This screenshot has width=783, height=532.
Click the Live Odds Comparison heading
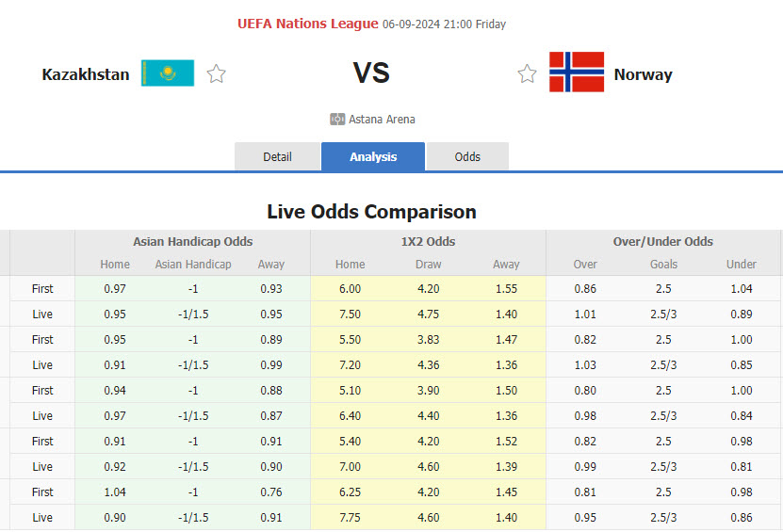click(x=371, y=212)
